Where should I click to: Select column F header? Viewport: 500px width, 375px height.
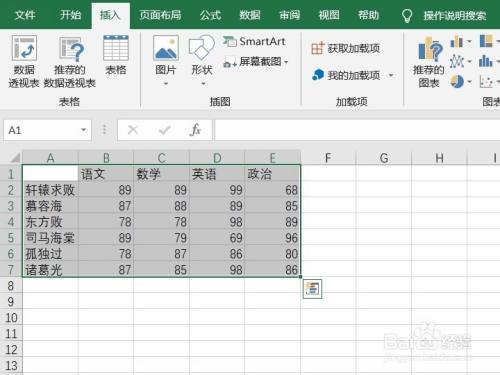[x=328, y=158]
